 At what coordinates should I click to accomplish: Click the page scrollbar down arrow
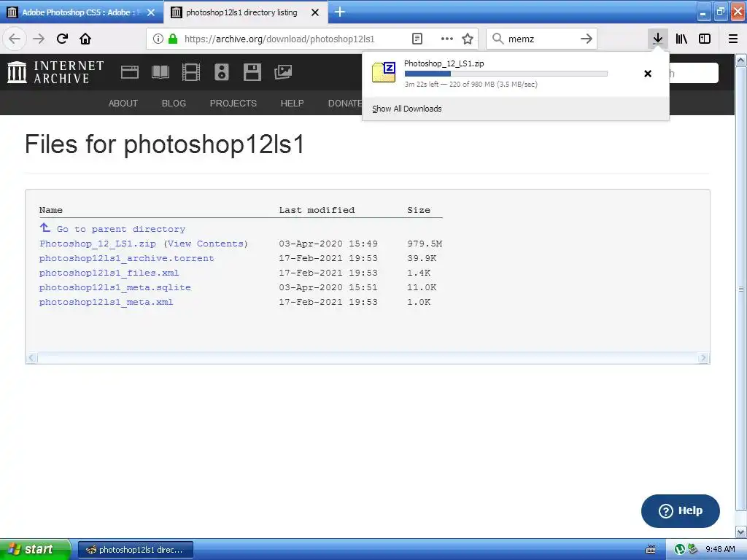point(741,532)
